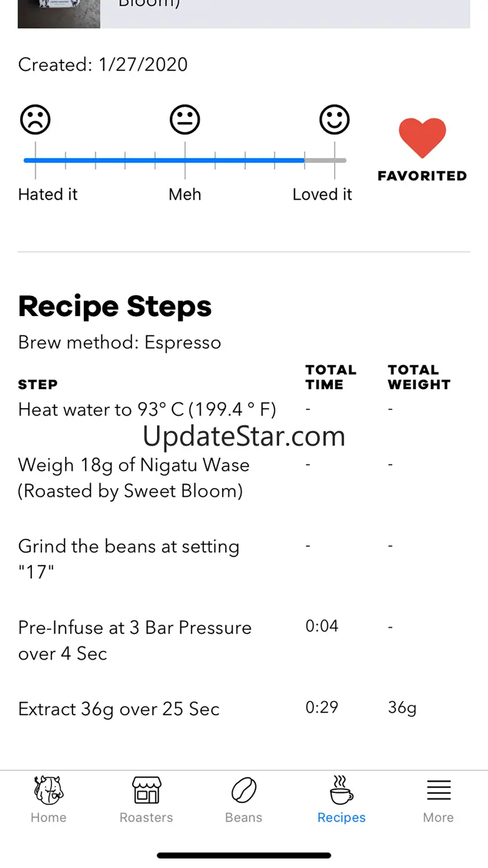The image size is (488, 868).
Task: Tap the recipe thumbnail image
Action: click(59, 14)
